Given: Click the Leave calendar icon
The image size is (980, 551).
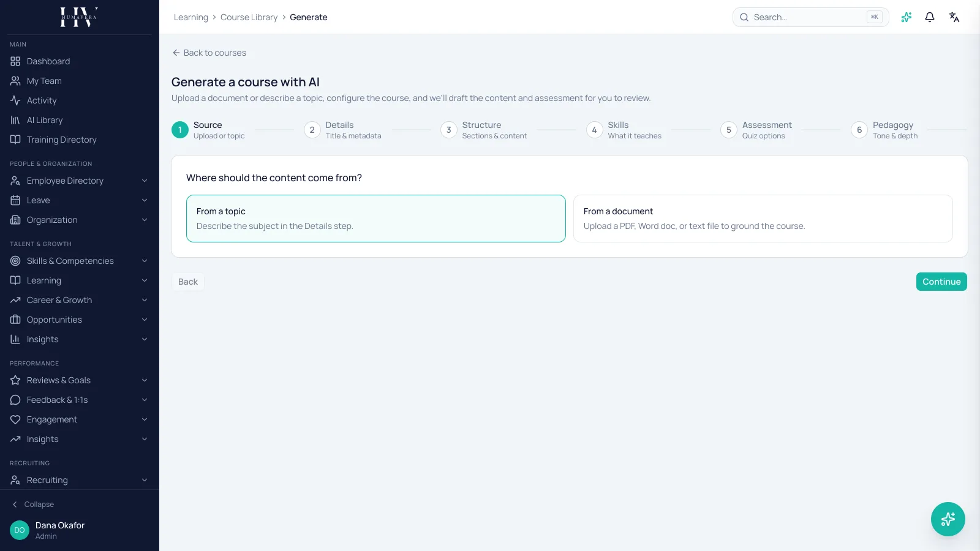Looking at the screenshot, I should point(15,200).
